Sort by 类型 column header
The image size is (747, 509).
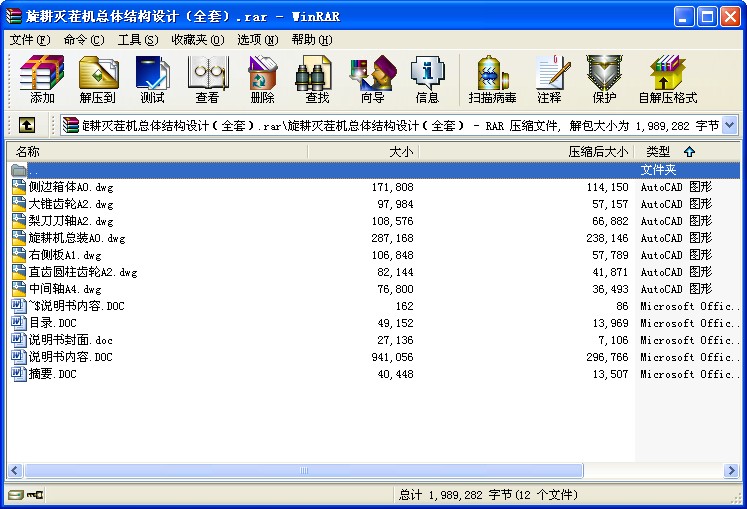tap(658, 152)
